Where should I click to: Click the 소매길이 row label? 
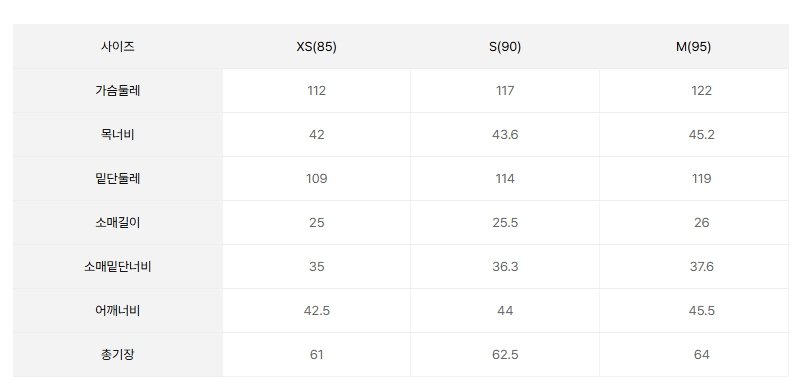click(x=118, y=223)
